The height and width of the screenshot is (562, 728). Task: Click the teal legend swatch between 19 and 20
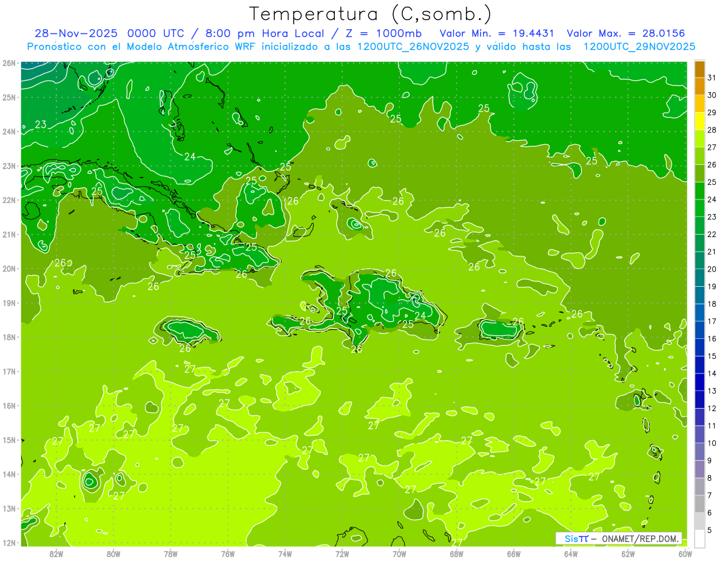(700, 278)
